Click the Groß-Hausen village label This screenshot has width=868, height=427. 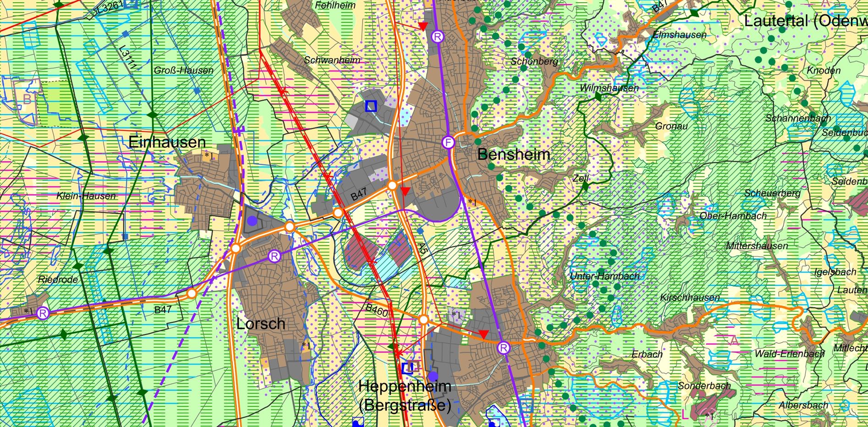point(183,71)
